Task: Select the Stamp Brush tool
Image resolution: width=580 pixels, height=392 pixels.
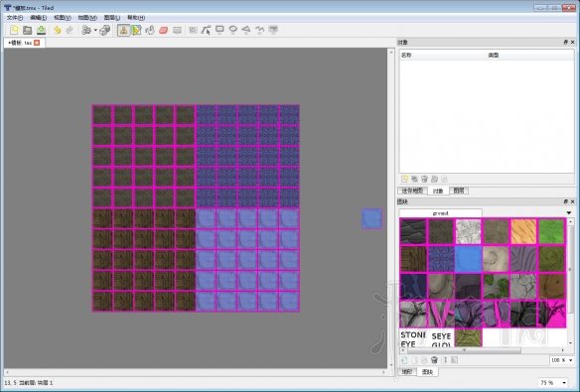Action: coord(123,30)
